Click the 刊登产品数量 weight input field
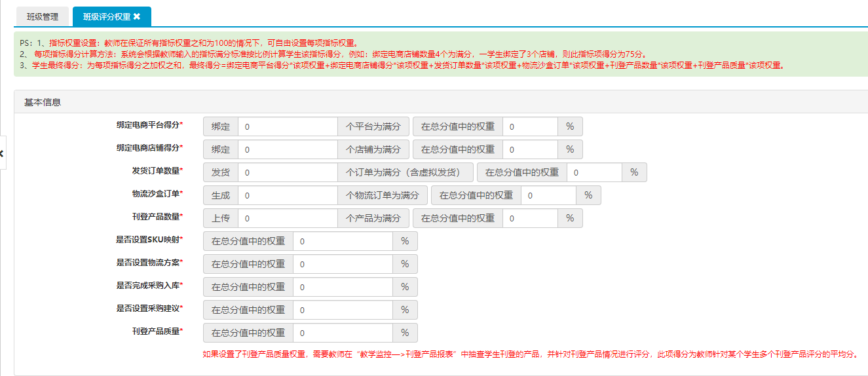Image resolution: width=868 pixels, height=376 pixels. pos(530,218)
